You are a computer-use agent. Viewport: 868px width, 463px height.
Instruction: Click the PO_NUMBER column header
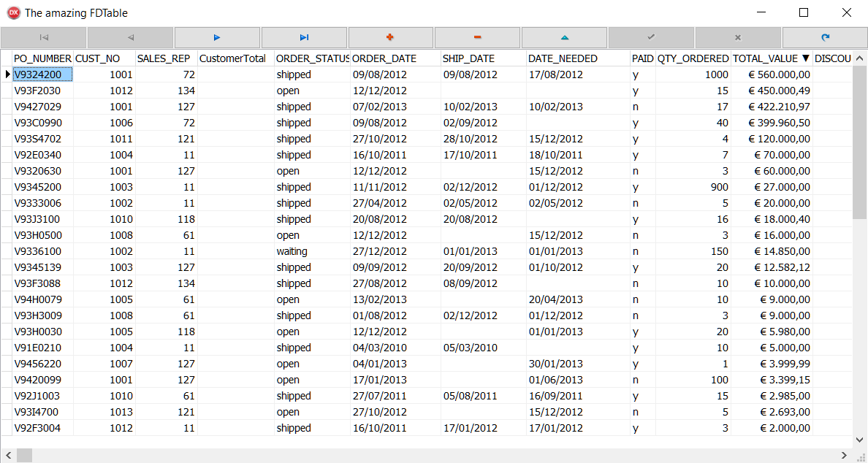point(42,58)
